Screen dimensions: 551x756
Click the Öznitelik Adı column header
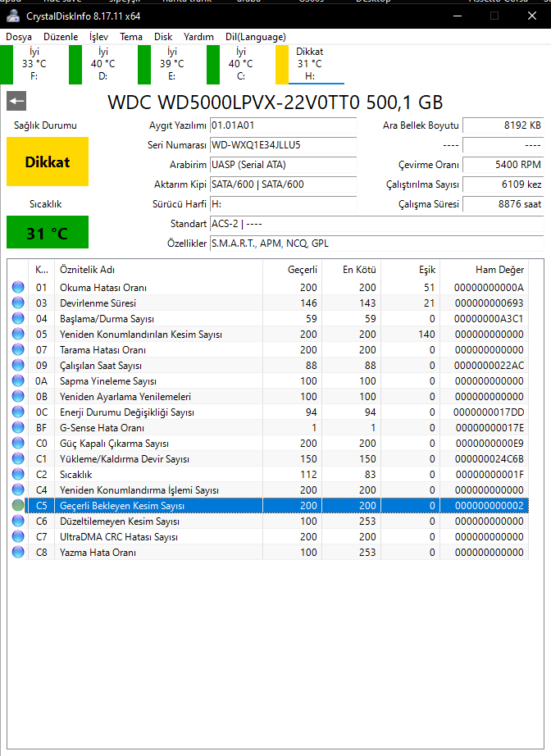pyautogui.click(x=159, y=270)
